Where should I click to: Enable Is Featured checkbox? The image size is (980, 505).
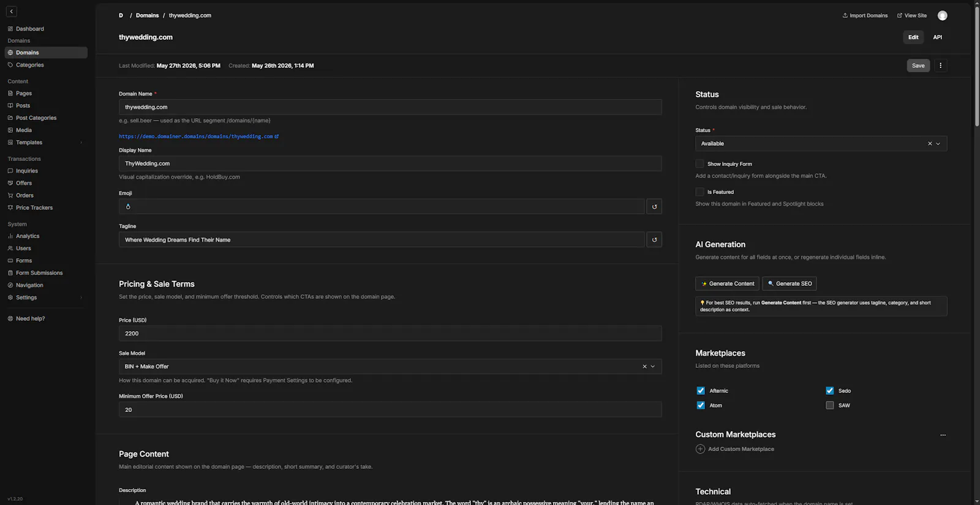(x=699, y=192)
